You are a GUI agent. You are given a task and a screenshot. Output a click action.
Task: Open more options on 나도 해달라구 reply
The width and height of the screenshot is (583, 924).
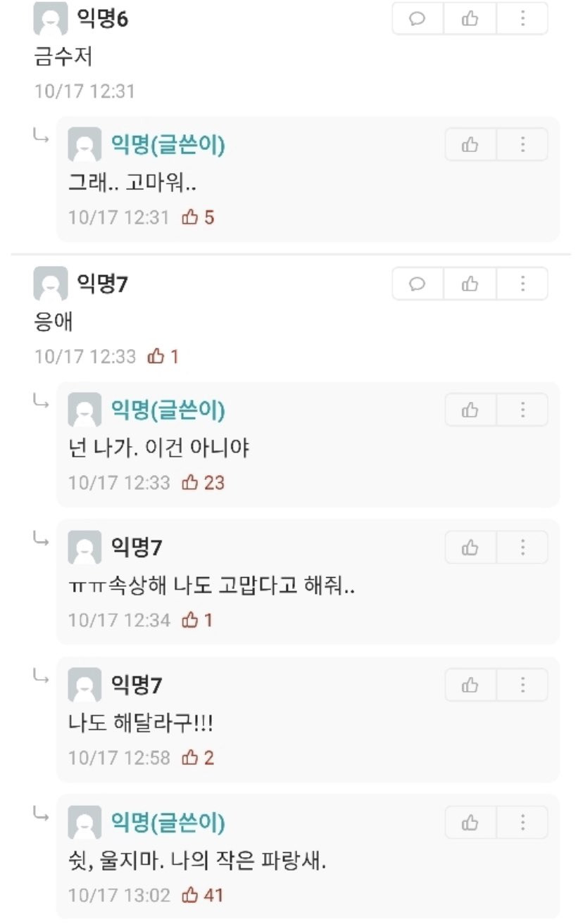(x=522, y=685)
